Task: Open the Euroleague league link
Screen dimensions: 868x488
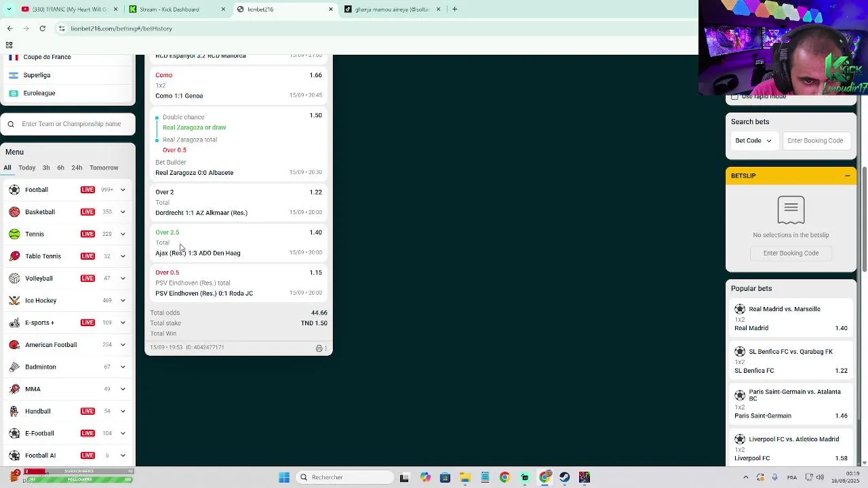Action: (39, 93)
